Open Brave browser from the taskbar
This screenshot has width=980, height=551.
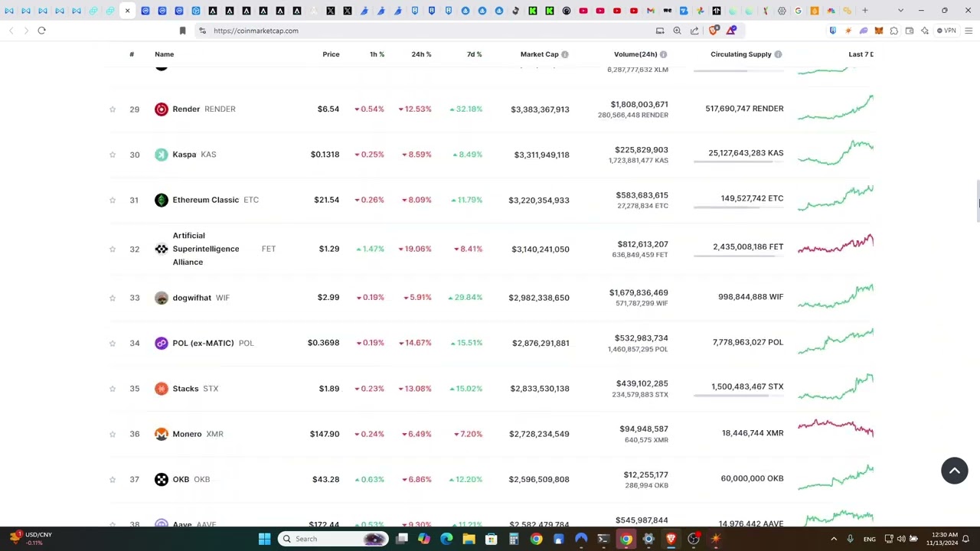pos(671,539)
